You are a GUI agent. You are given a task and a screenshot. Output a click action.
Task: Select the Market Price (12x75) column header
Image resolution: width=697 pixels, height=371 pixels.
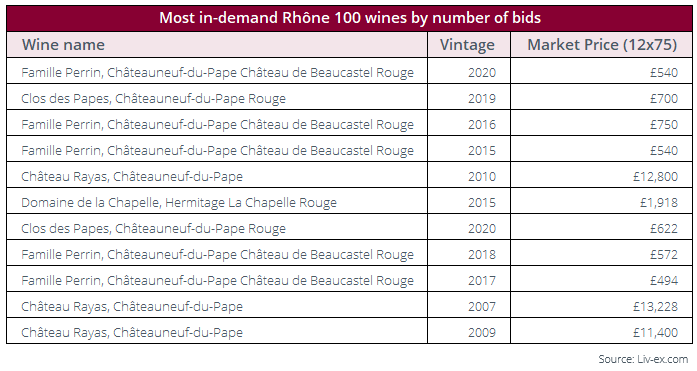pyautogui.click(x=602, y=44)
